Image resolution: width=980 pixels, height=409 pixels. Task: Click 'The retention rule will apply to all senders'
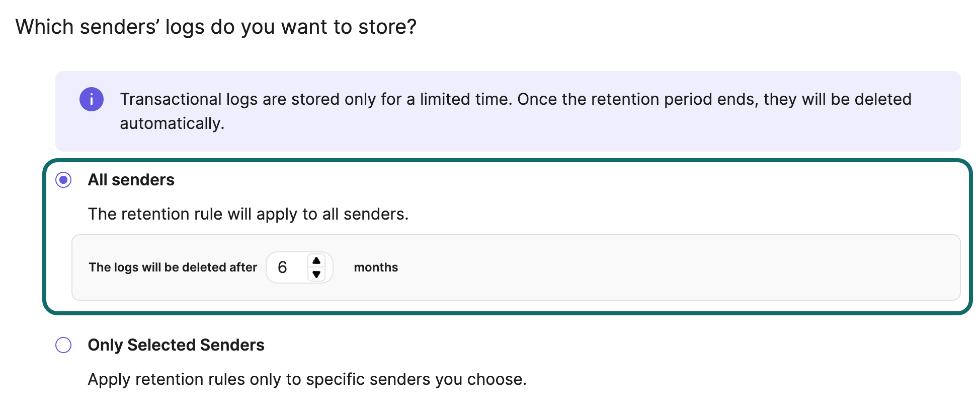pyautogui.click(x=249, y=214)
